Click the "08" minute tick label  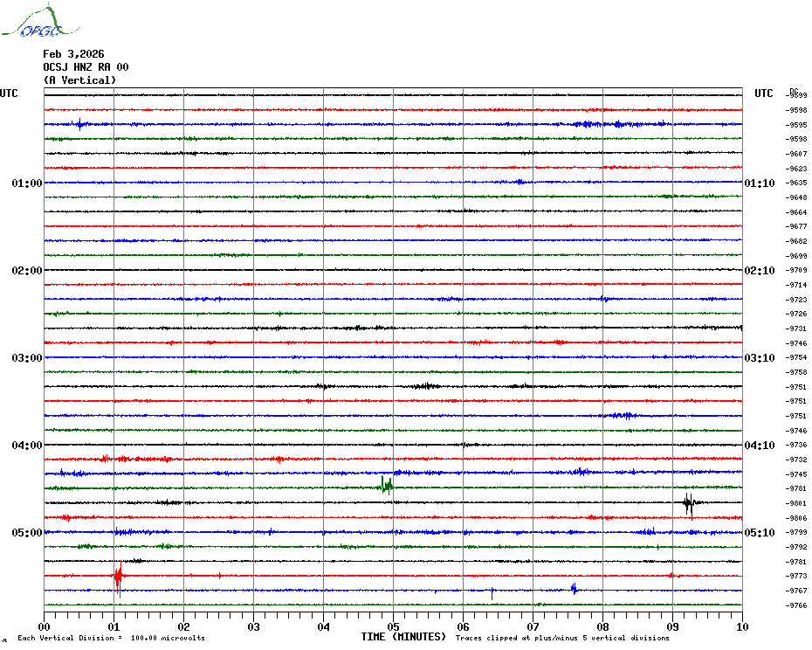click(602, 626)
